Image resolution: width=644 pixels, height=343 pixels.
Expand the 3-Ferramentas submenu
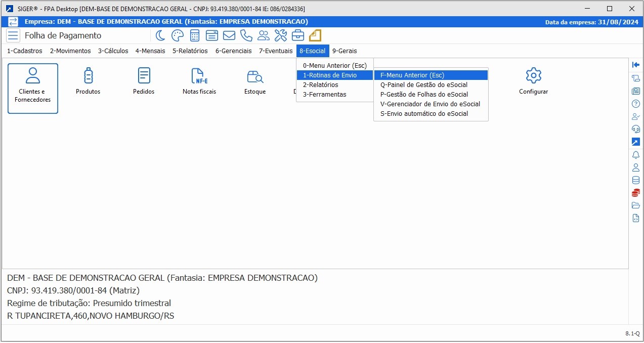[x=324, y=95]
